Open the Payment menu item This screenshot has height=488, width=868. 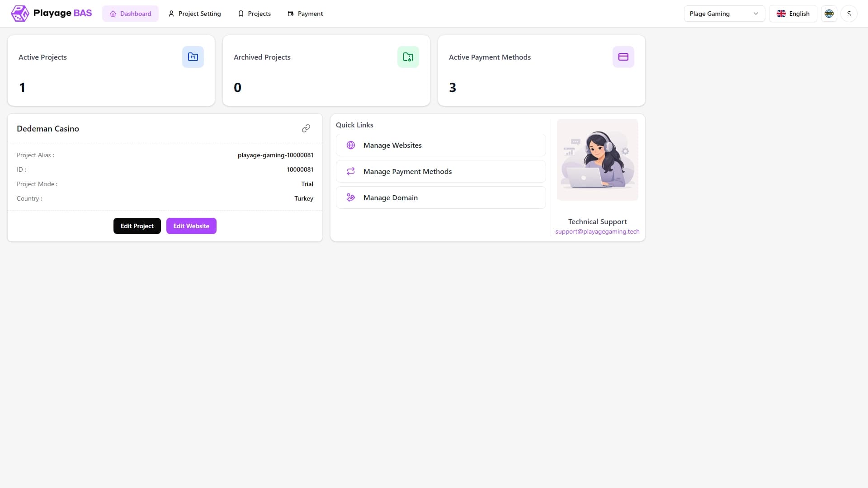(x=305, y=14)
